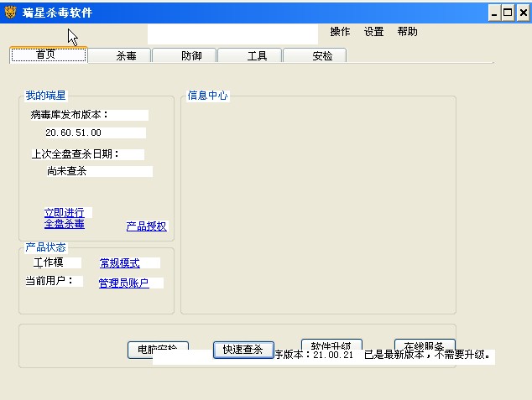Click the 电脑安检 button
532x400 pixels.
pos(158,349)
